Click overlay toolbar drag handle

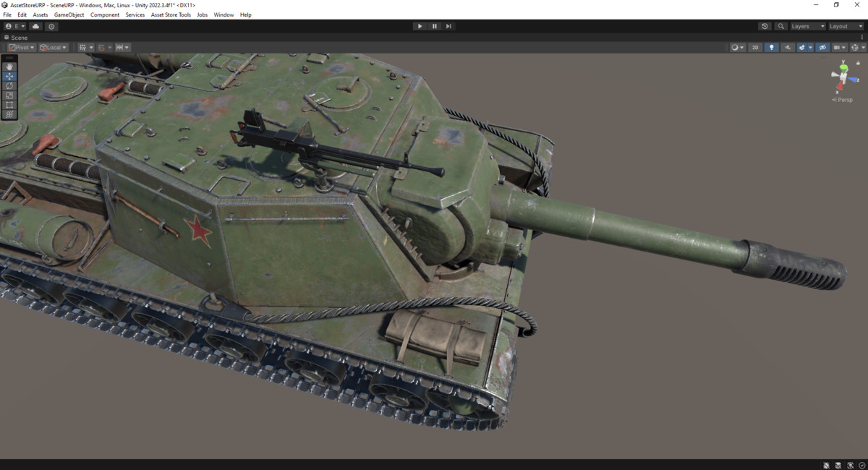tap(9, 58)
